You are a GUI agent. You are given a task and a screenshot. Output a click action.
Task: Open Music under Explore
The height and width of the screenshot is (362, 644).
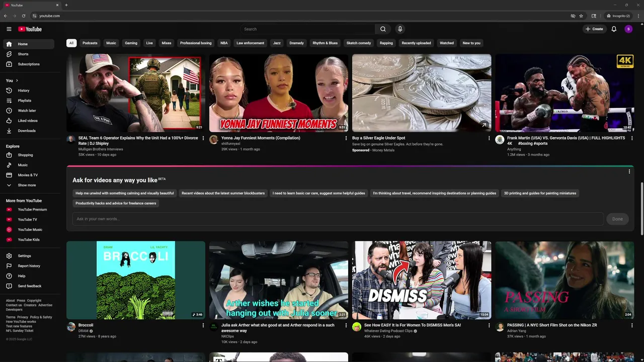[29, 165]
